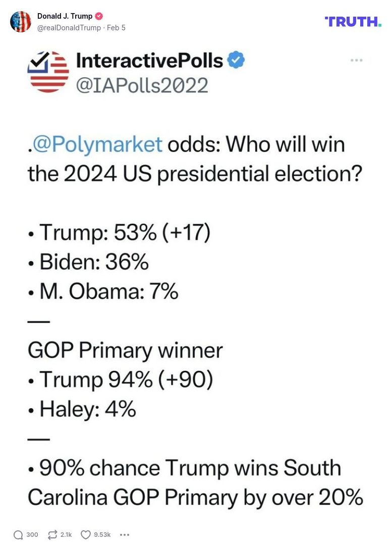Open the three-dot menu on the embedded tweet
392x550 pixels.
[357, 60]
